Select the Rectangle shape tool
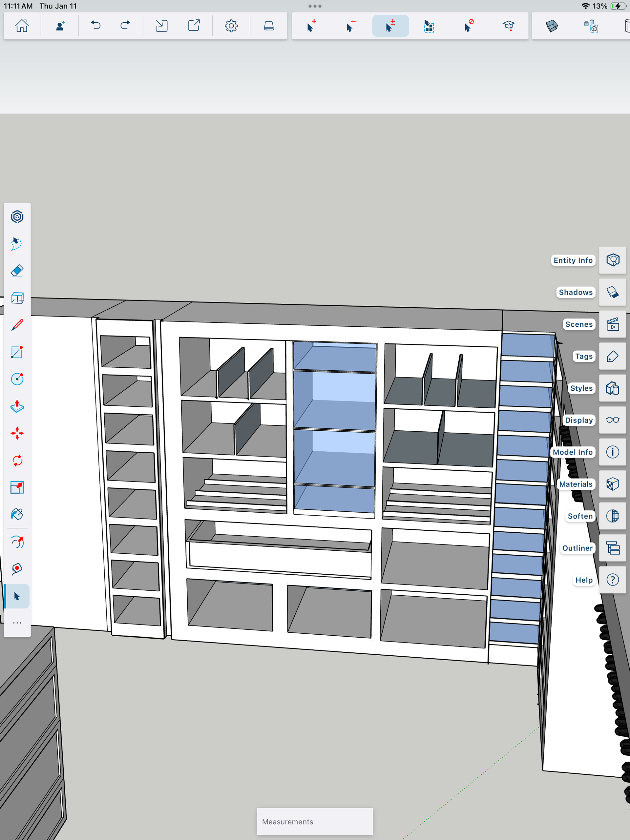Image resolution: width=630 pixels, height=840 pixels. [x=17, y=352]
